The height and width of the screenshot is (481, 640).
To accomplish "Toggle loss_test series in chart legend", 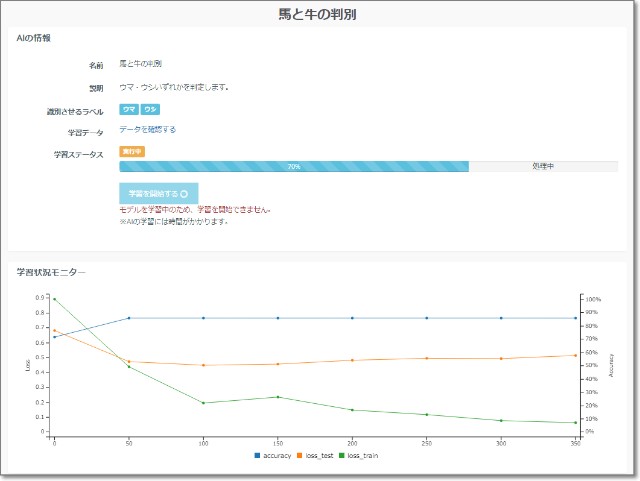I will pos(321,455).
